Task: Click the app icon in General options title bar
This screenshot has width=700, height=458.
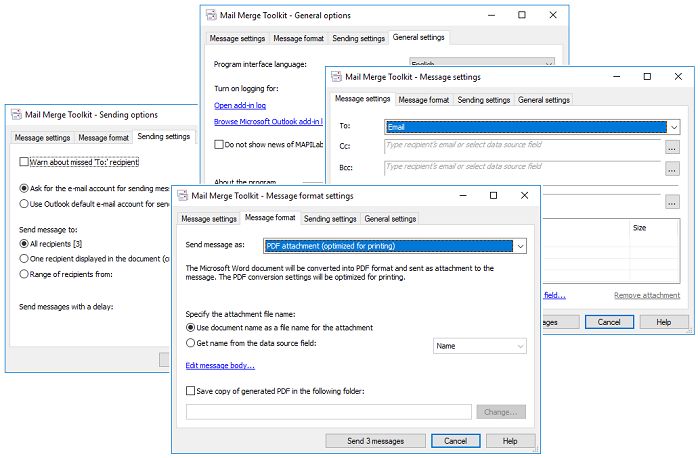Action: tap(211, 15)
